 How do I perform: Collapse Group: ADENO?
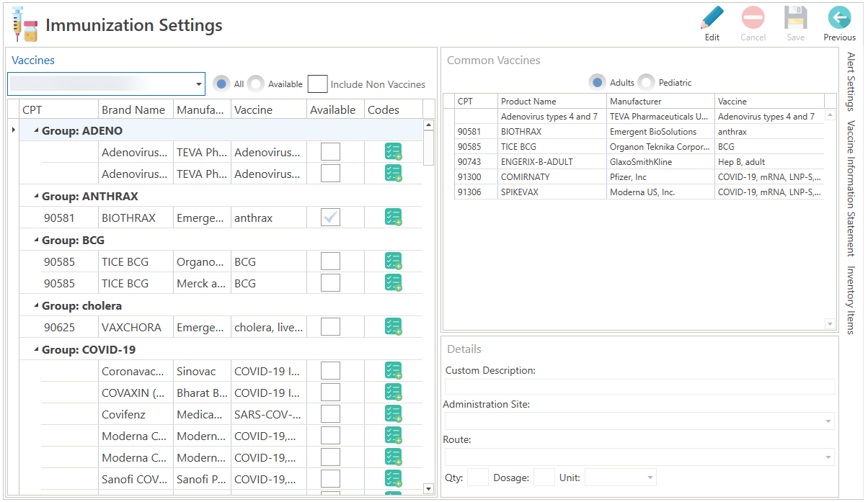[x=36, y=131]
